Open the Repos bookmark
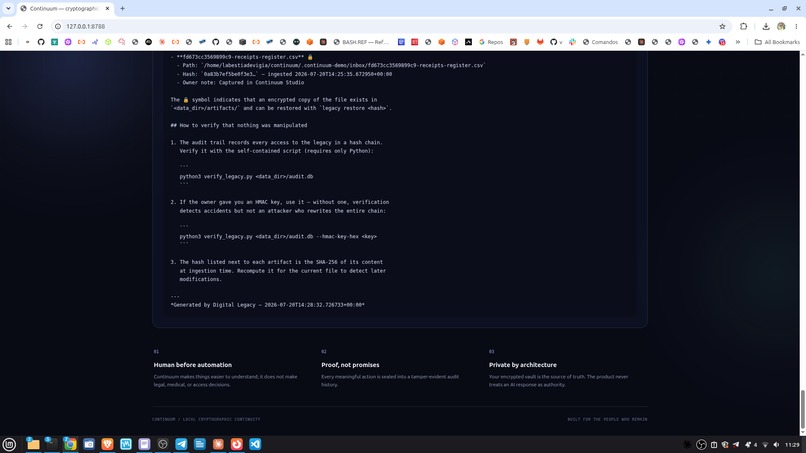Viewport: 806px width, 453px height. click(491, 42)
